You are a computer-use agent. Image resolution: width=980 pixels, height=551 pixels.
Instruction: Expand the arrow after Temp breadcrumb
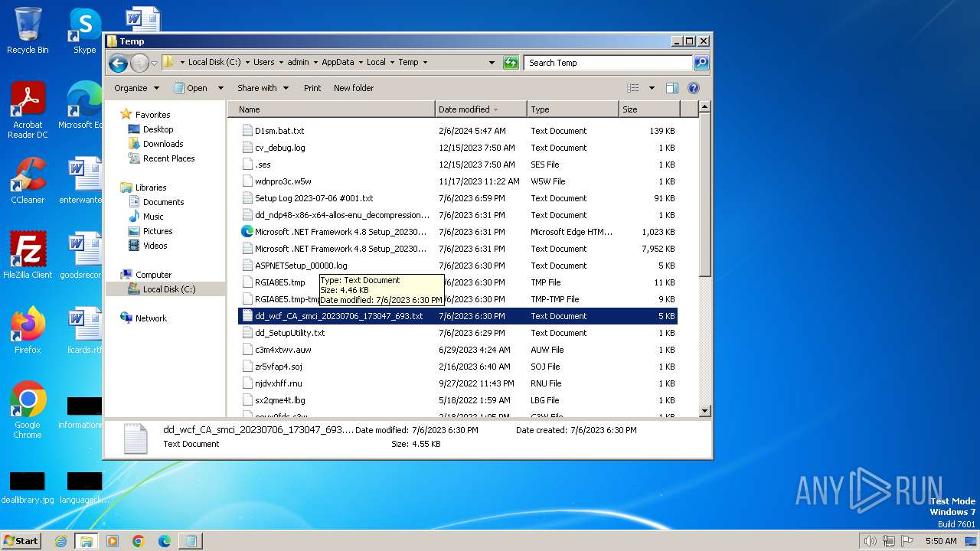425,63
